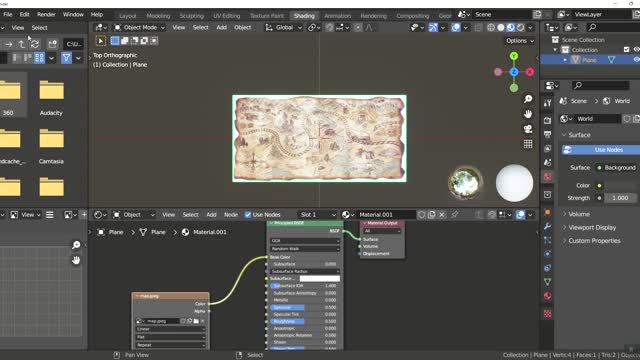Open the Global transform orientation dropdown
The height and width of the screenshot is (360, 640).
coord(284,28)
